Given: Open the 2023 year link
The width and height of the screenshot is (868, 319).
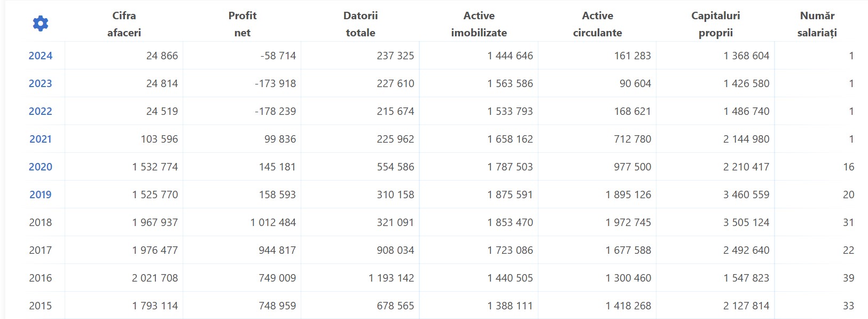Looking at the screenshot, I should (x=41, y=83).
